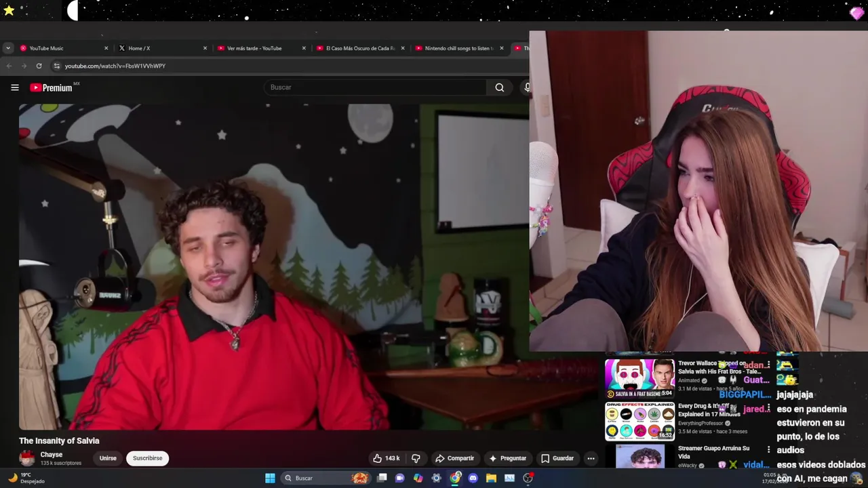This screenshot has height=488, width=868.
Task: Focus the YouTube 'Buscar' search field
Action: click(x=375, y=87)
